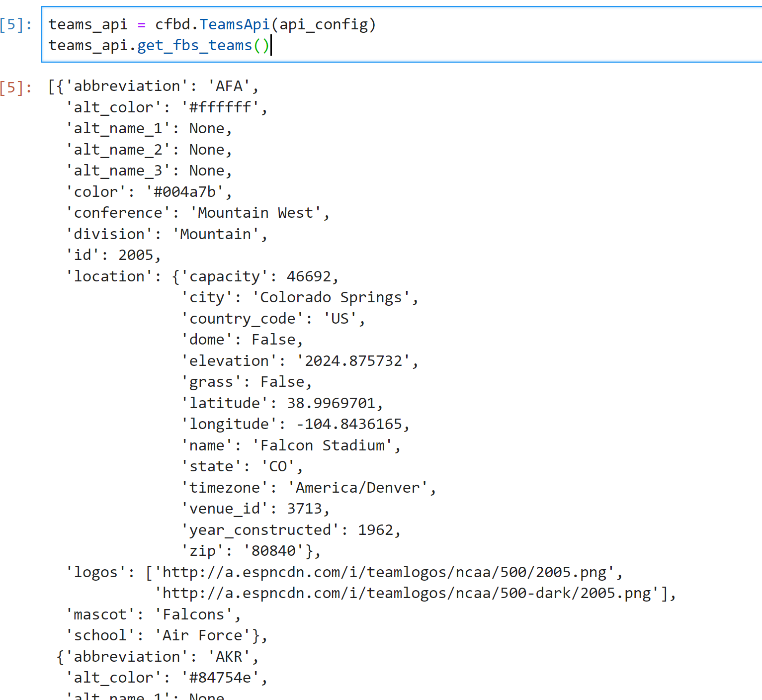
Task: Click the 'alt_name_3': None line
Action: (x=149, y=171)
